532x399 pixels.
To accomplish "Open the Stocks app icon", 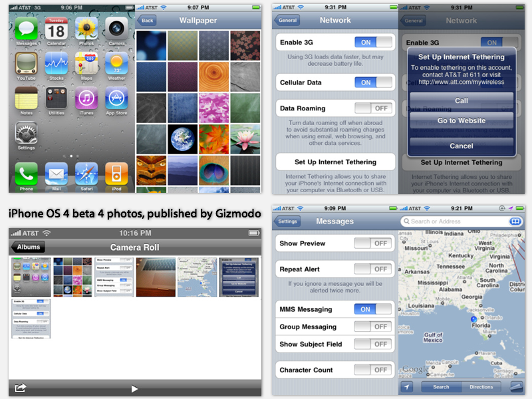I will [x=57, y=63].
